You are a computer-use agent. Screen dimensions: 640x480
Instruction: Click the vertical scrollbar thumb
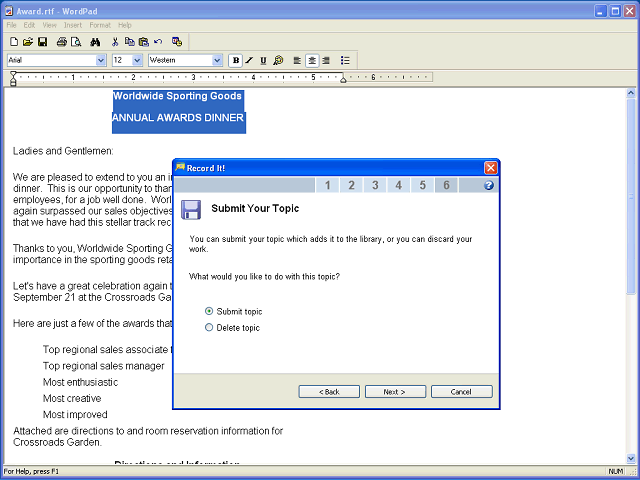point(631,196)
